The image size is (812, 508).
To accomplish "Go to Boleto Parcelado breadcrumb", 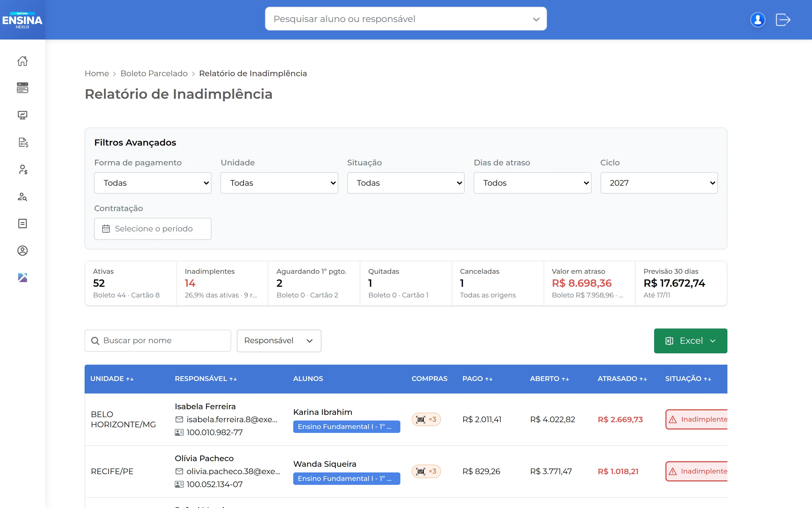I will coord(154,74).
